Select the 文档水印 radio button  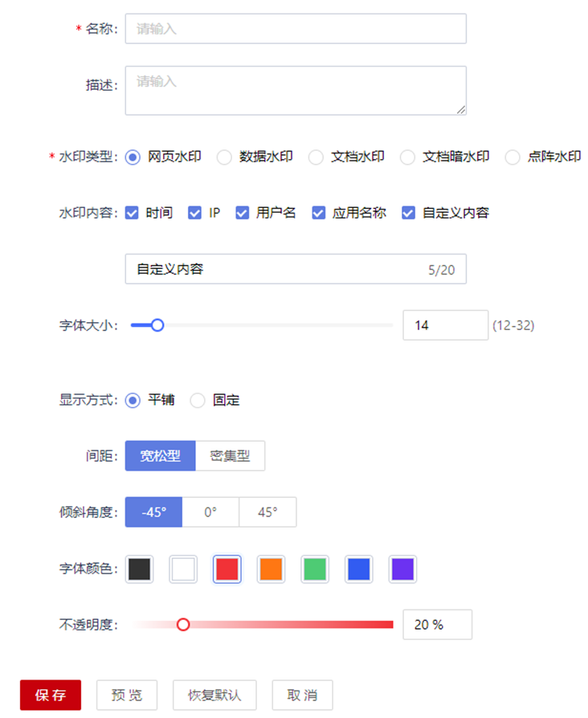[316, 157]
